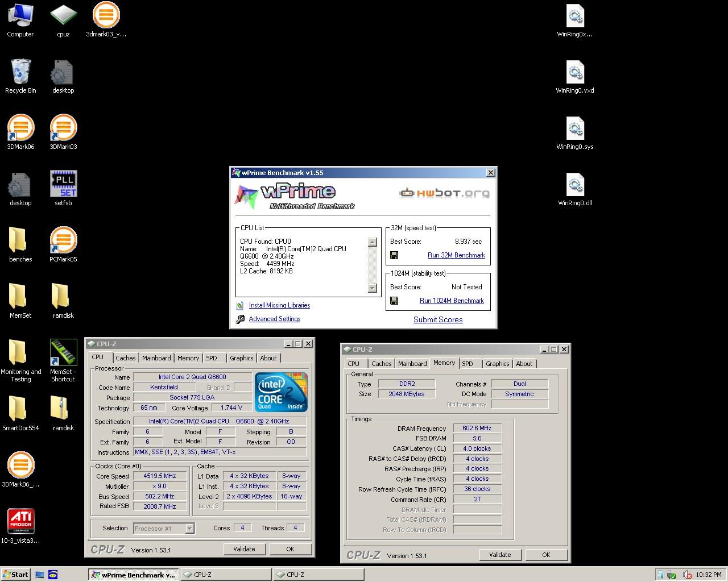Open the Monitoring and Testing folder
This screenshot has height=582, width=728.
(x=20, y=361)
